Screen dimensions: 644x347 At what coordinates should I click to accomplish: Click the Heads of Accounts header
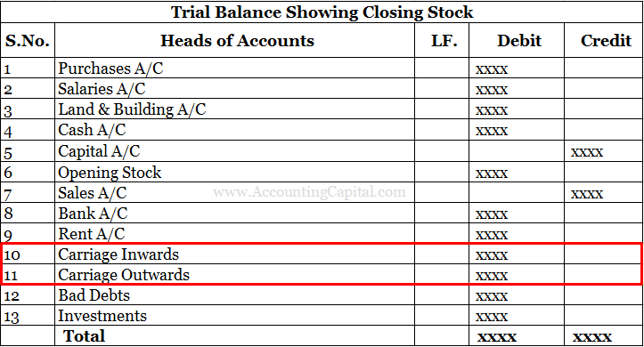237,41
